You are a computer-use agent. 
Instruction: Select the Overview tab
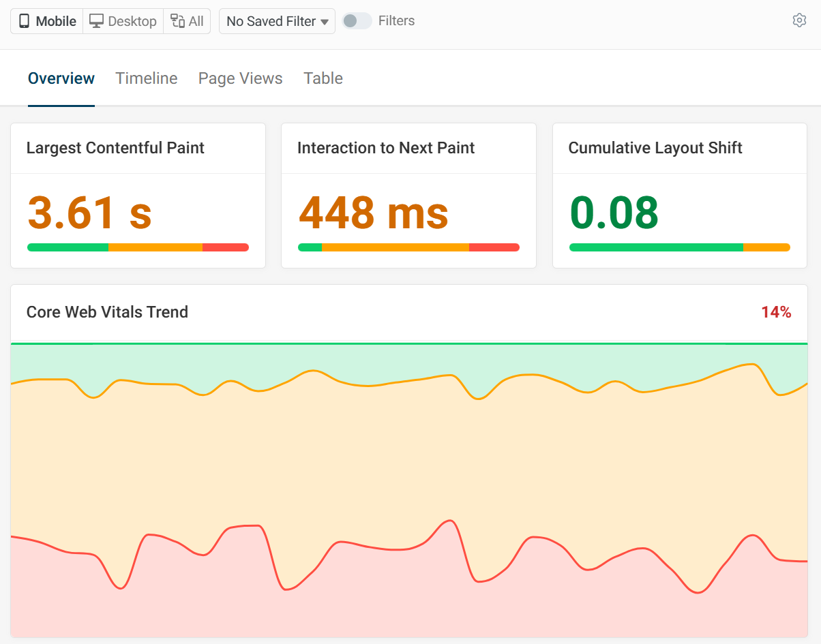coord(61,78)
